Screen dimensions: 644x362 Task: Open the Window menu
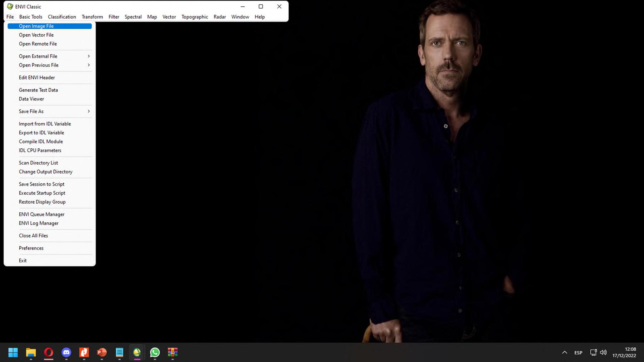[x=240, y=17]
